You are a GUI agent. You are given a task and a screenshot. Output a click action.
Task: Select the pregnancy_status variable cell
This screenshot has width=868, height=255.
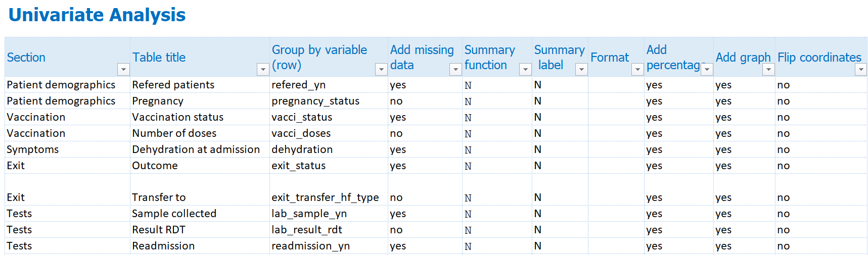coord(329,101)
